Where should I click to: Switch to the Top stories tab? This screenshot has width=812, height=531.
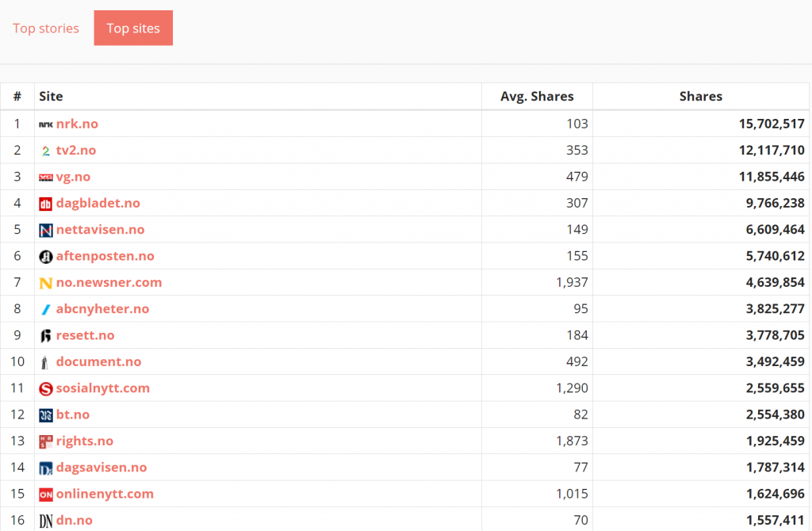point(46,29)
